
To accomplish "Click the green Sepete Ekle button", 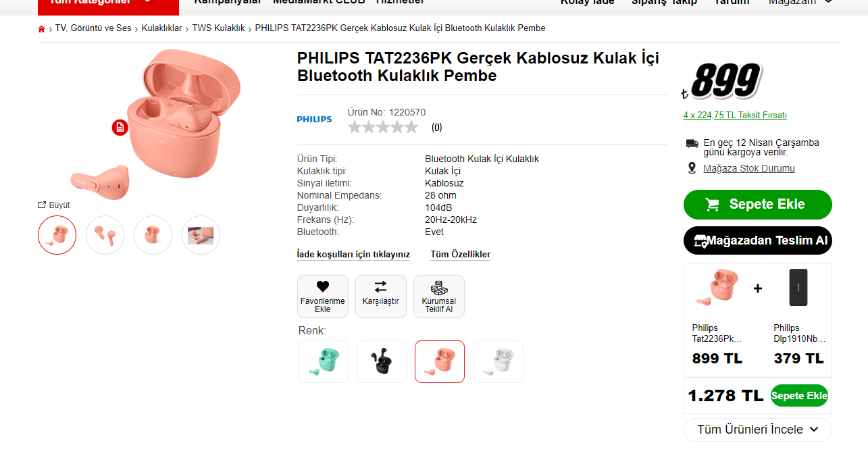I will pos(758,205).
